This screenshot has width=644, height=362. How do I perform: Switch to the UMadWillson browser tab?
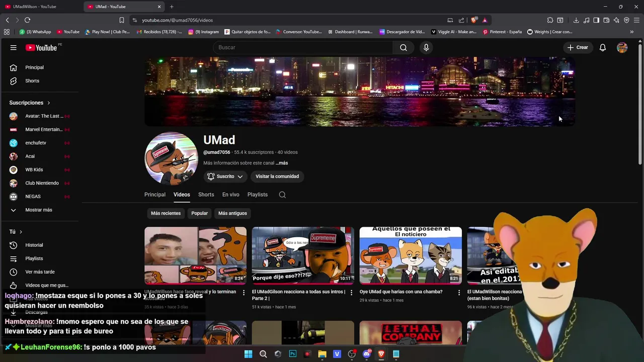click(x=40, y=7)
